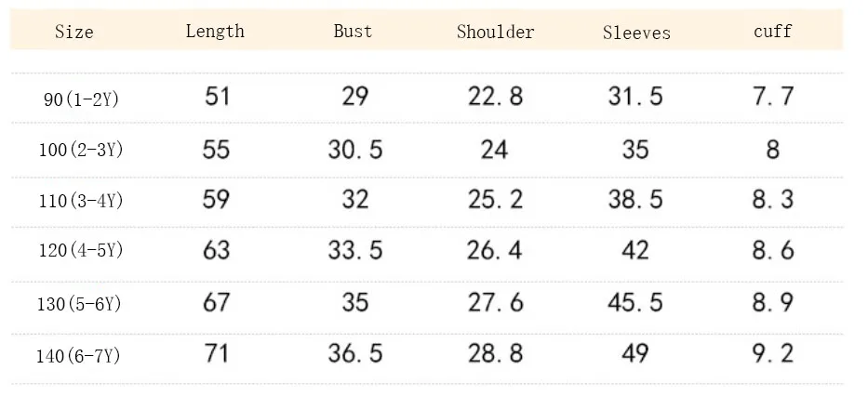Select the 90(1-2Y) size row label

coord(81,99)
